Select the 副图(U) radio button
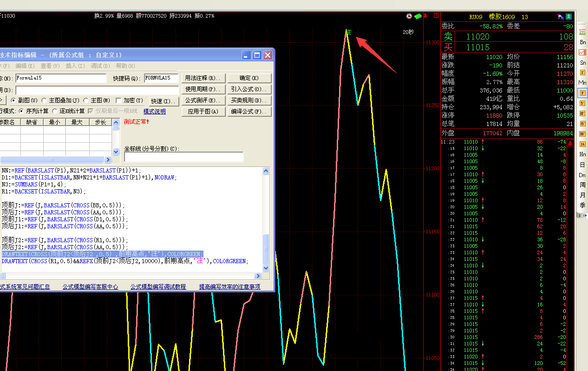The width and height of the screenshot is (588, 371). (13, 100)
